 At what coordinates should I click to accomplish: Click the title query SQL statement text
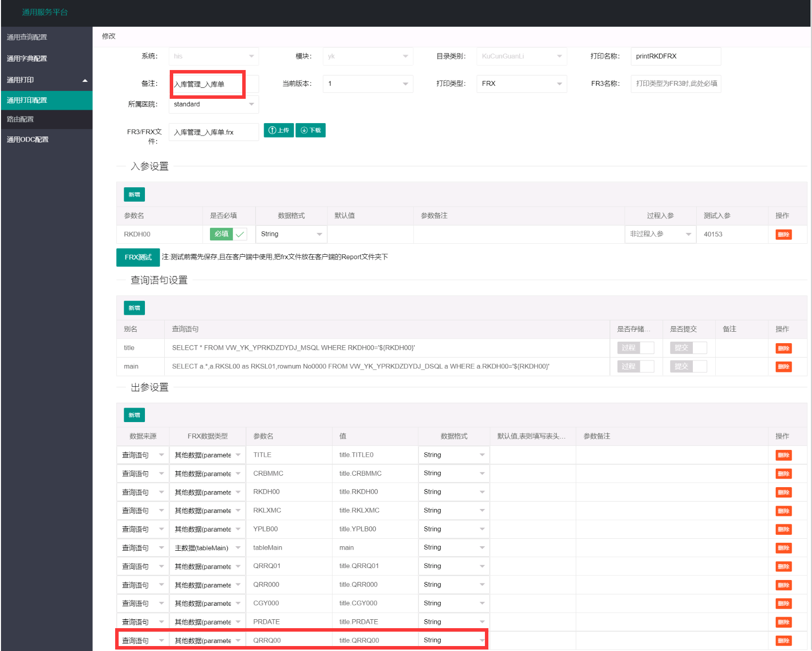tap(293, 348)
